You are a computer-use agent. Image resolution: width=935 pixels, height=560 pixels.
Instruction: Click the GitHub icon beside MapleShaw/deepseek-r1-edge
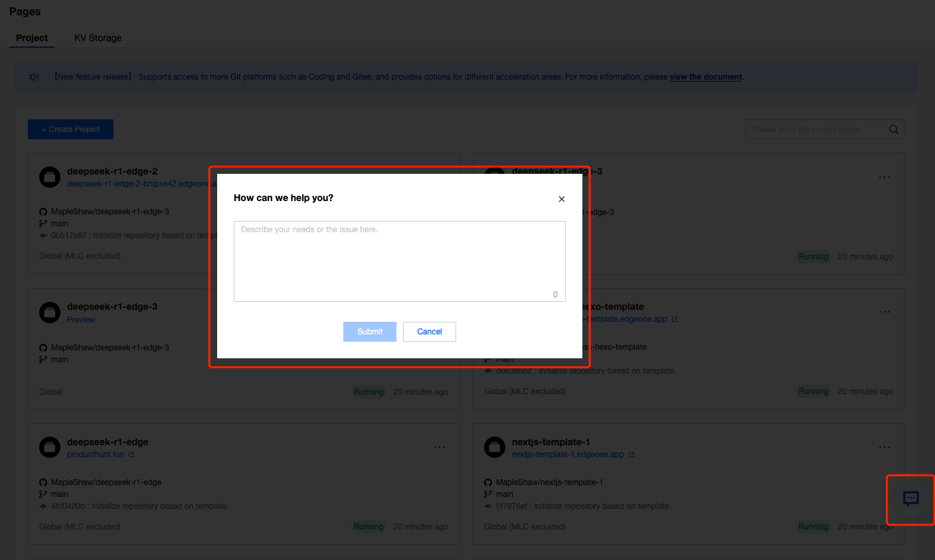42,482
